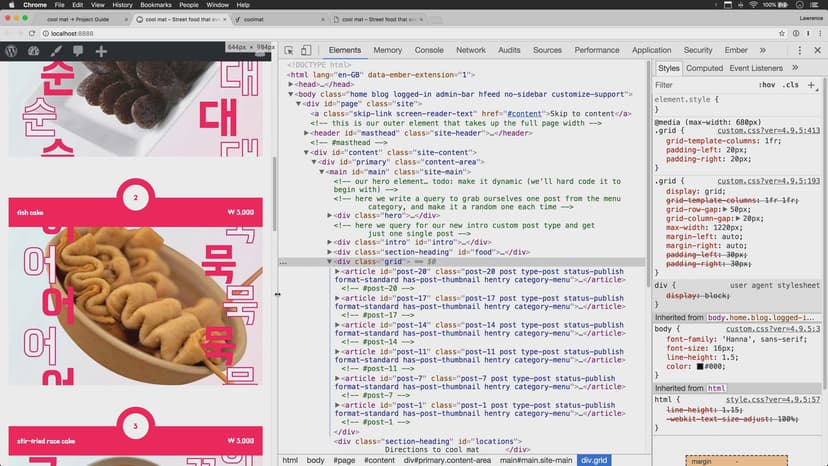Click the plus New content icon in admin bar
Viewport: 828px width, 466px height.
(101, 50)
